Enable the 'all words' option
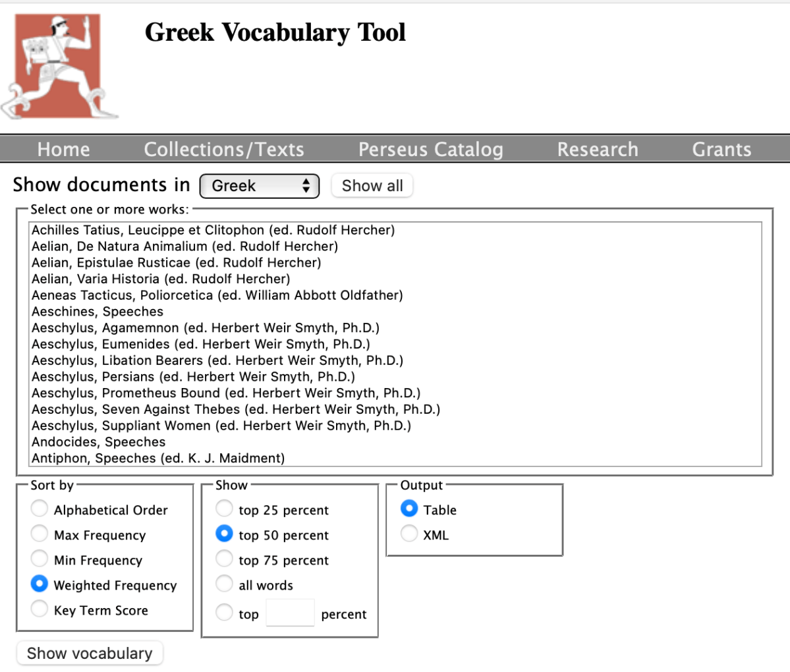 pyautogui.click(x=224, y=584)
